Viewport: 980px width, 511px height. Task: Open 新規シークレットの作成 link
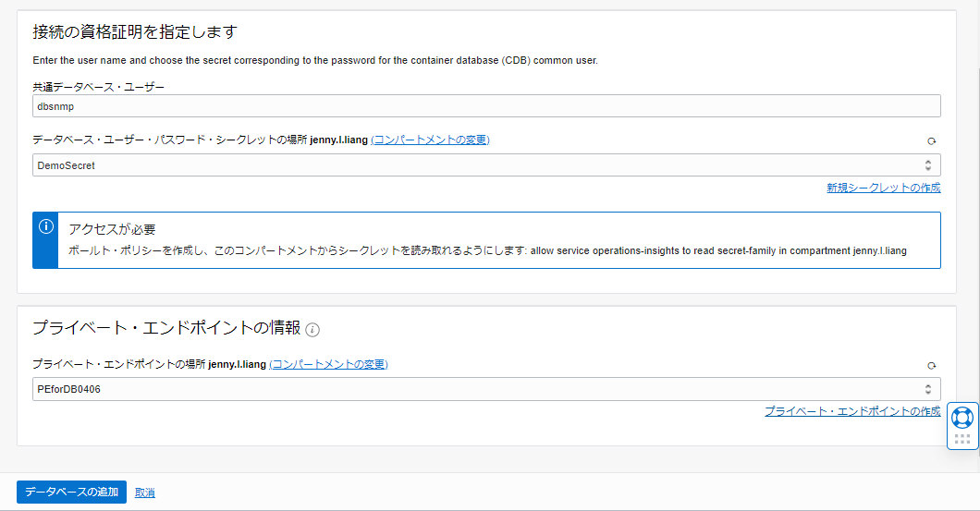tap(883, 188)
